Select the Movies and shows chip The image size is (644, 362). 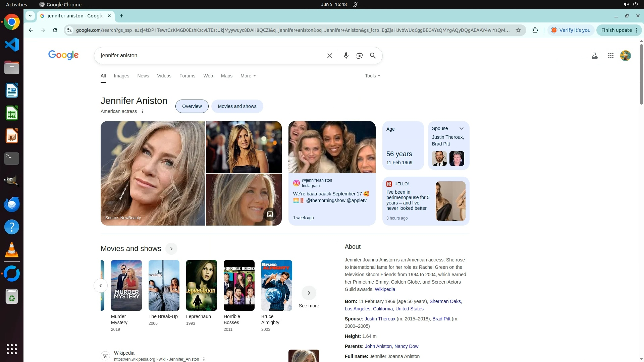coord(237,106)
